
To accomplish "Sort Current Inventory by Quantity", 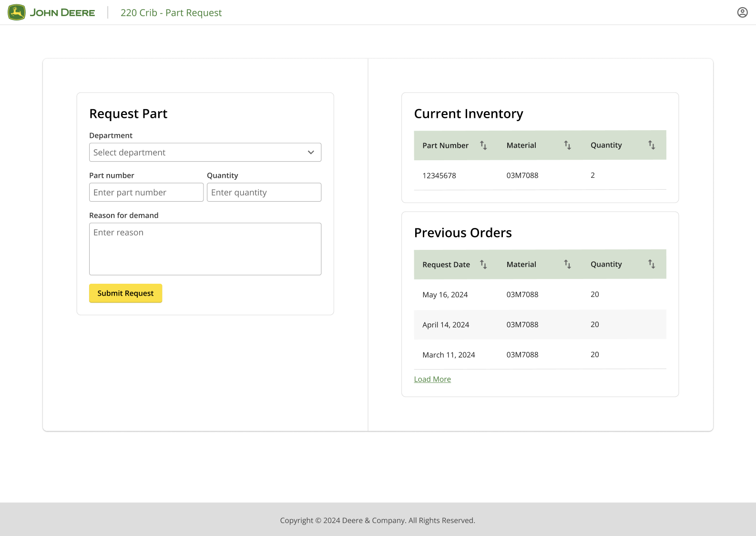I will click(x=652, y=145).
